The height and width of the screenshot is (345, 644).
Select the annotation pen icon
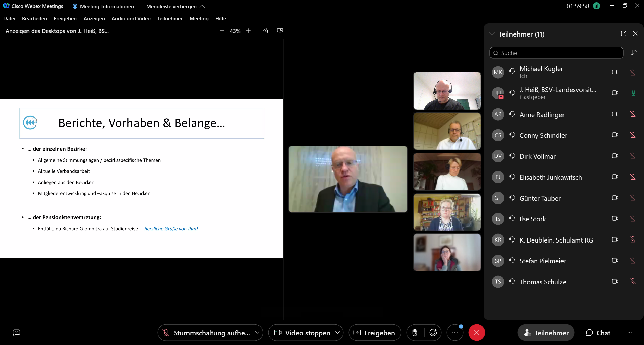click(266, 31)
